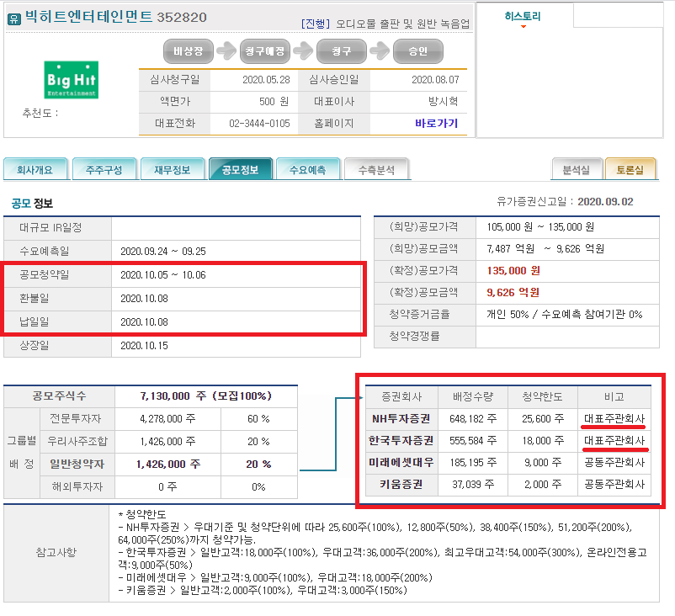The image size is (675, 616).
Task: Click demand forecast date 2020.09.24 ~ 09.25
Action: 163,252
